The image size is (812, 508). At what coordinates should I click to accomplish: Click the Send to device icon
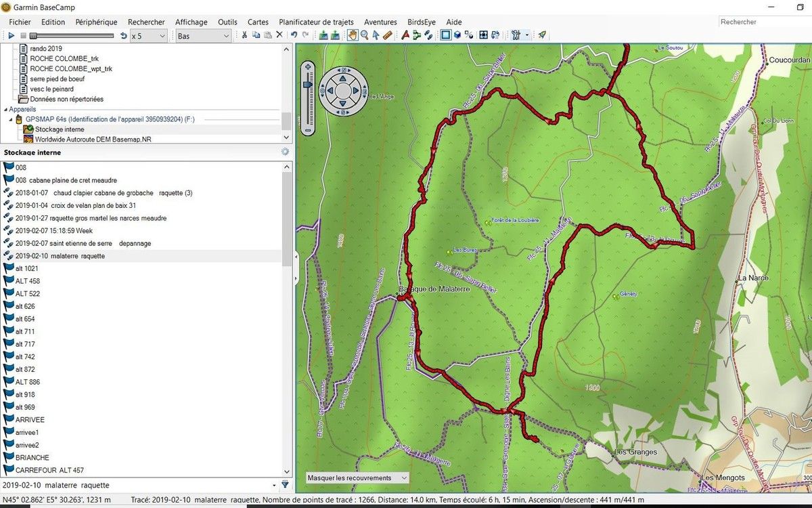323,35
